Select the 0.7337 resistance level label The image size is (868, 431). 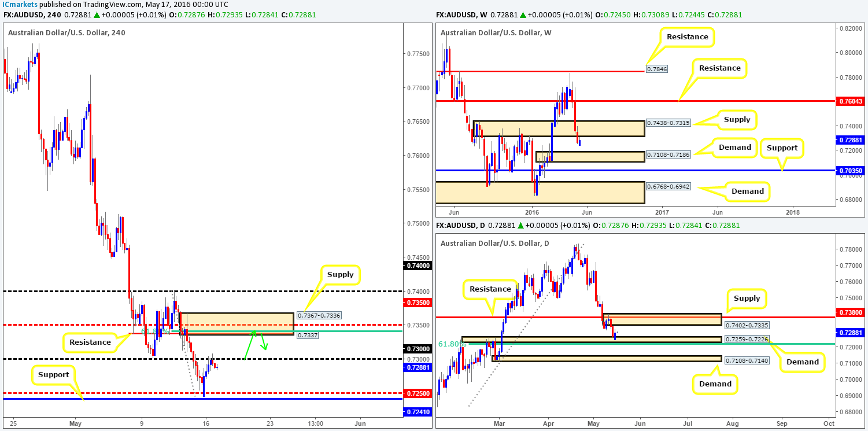(x=306, y=335)
